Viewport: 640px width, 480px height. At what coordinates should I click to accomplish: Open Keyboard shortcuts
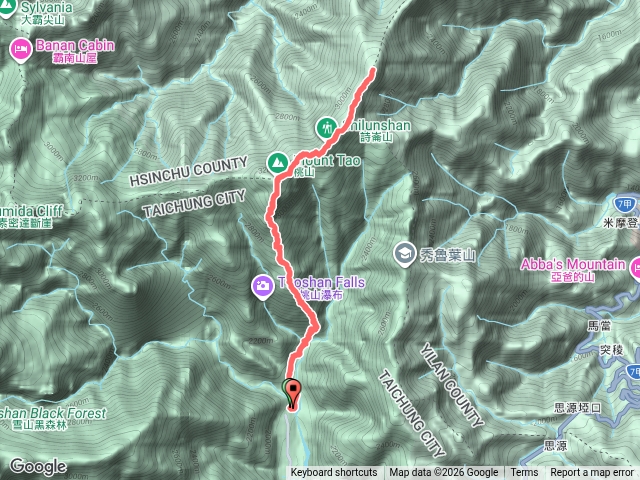[334, 473]
